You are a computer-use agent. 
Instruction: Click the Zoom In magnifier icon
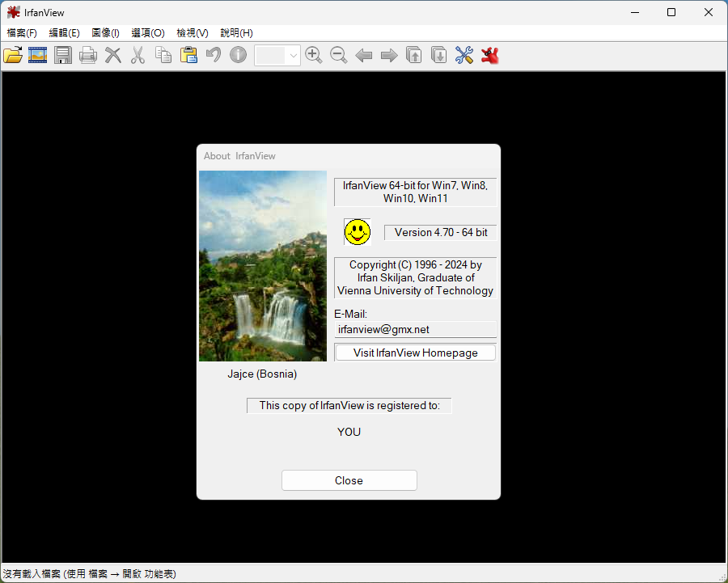[314, 55]
